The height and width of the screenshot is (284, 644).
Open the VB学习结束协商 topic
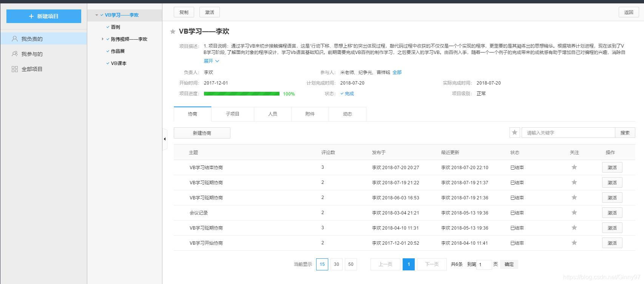[206, 167]
